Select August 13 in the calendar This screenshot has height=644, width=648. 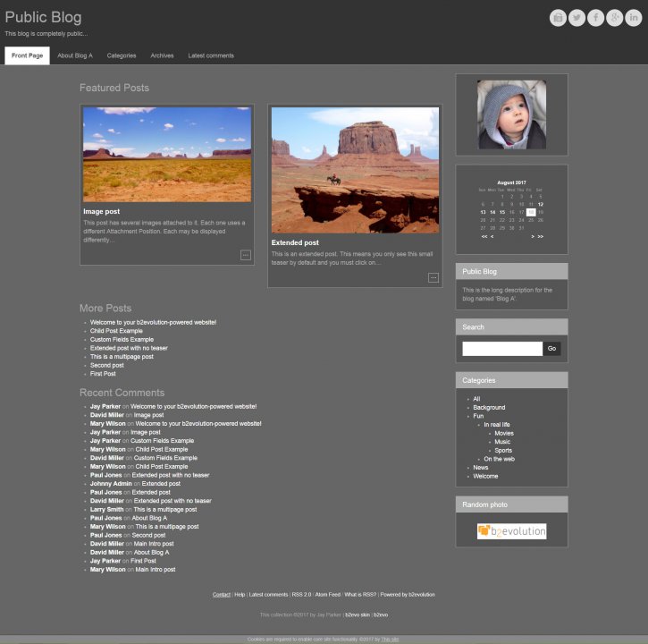click(483, 212)
